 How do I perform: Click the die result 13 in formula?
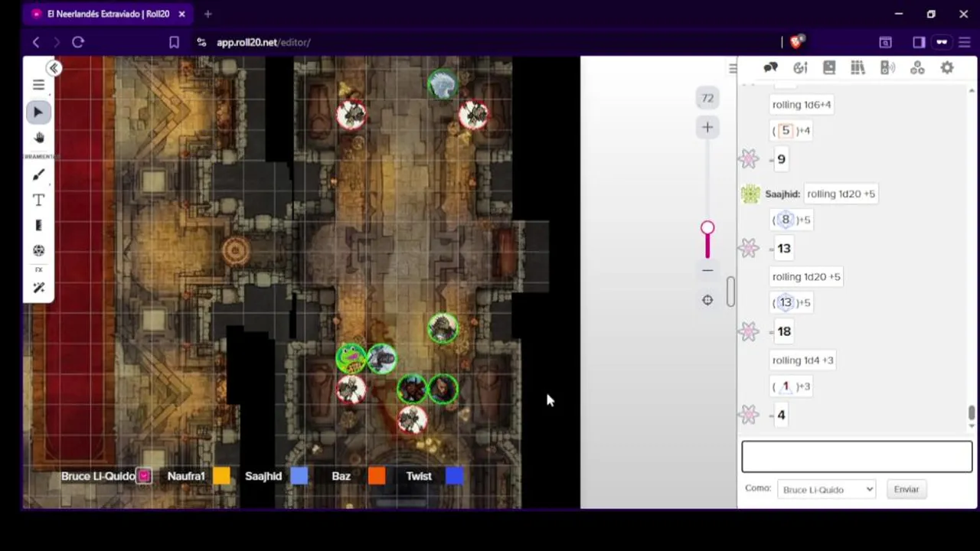[x=786, y=303]
